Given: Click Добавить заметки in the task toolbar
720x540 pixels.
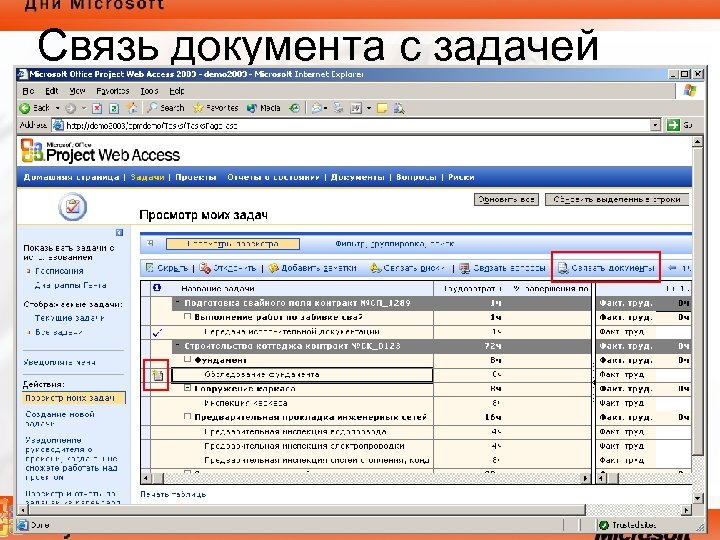Looking at the screenshot, I should 313,268.
